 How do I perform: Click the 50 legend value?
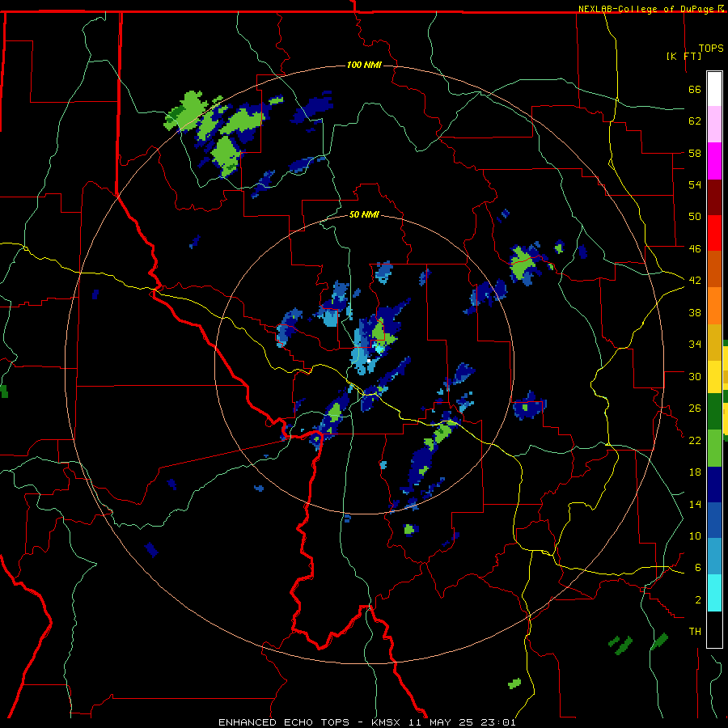click(695, 216)
